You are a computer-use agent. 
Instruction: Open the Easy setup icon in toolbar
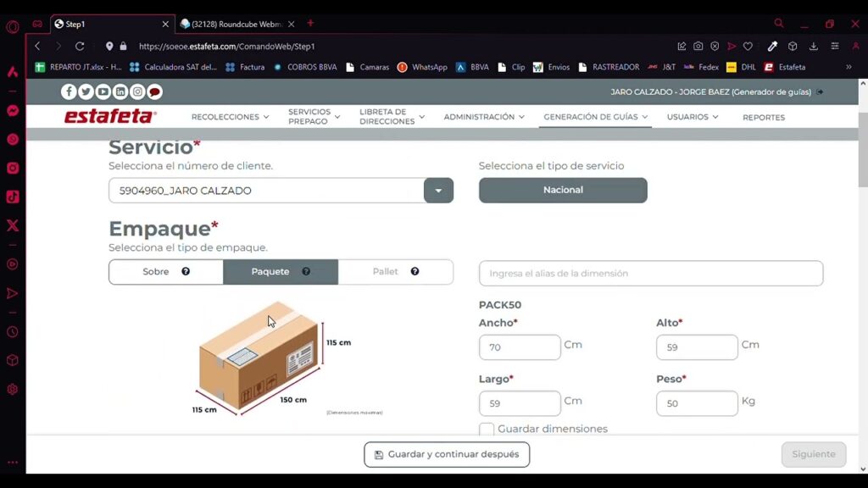click(835, 47)
